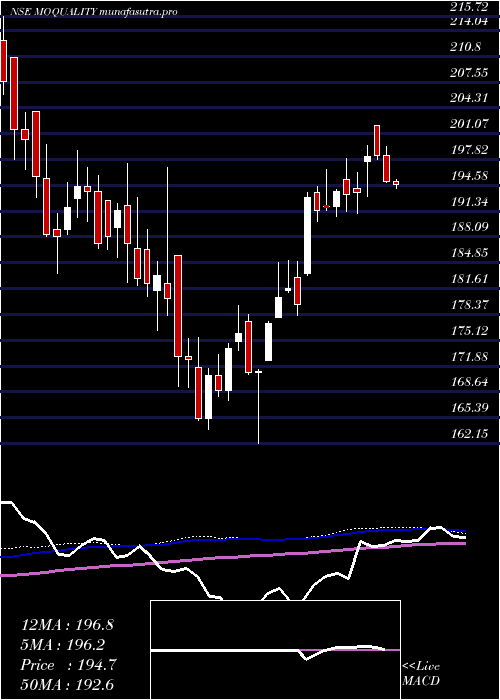Viewport: 500px width, 700px height.
Task: Click the last small red candle near 194.58
Action: pos(396,183)
